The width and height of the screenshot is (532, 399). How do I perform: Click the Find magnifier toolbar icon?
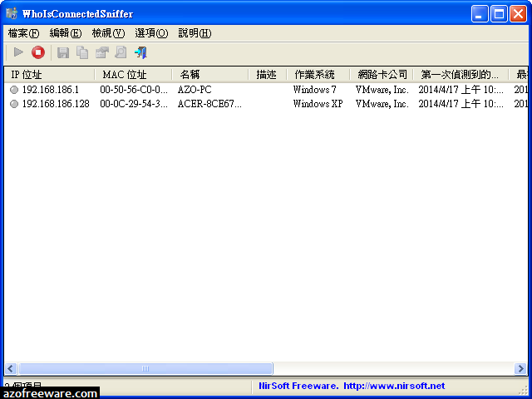tap(121, 52)
